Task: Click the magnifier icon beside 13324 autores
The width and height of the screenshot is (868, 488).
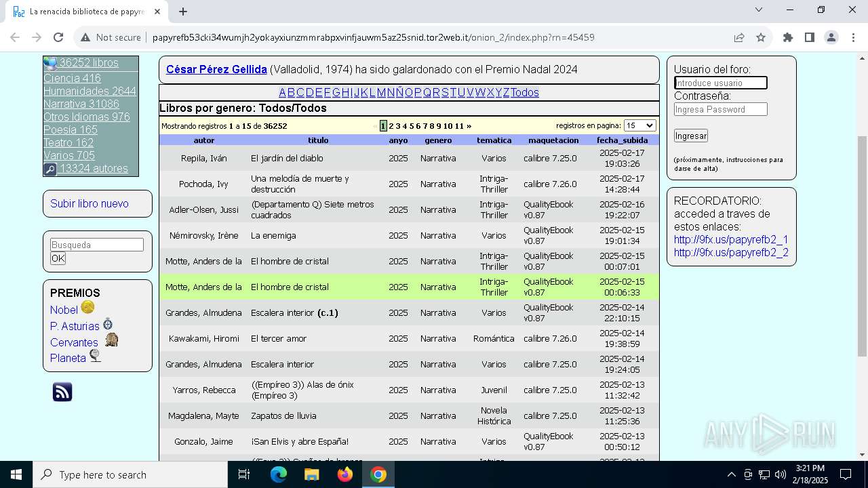Action: point(50,169)
